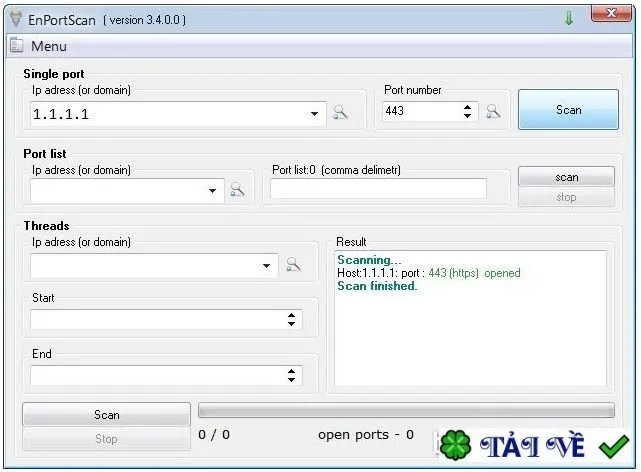Click the Menu icon beside Menu label
Screen dimensions: 641x472
click(x=16, y=45)
